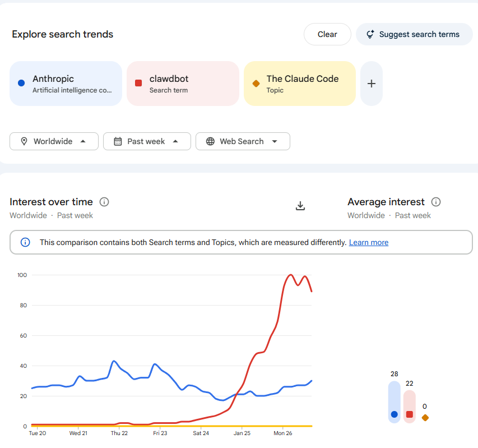Click the Anthropic average bar showing 28

click(394, 402)
